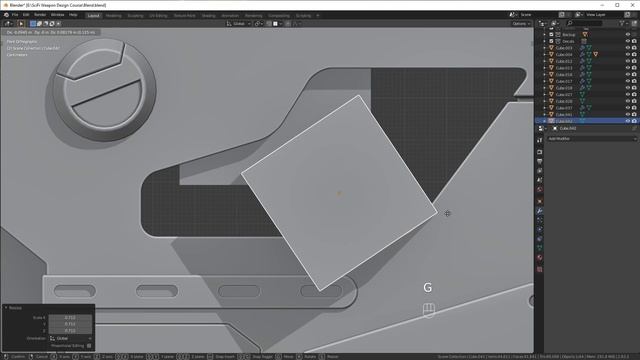Open the Texture properties tab
Viewport: 640px width, 360px height.
point(540,269)
